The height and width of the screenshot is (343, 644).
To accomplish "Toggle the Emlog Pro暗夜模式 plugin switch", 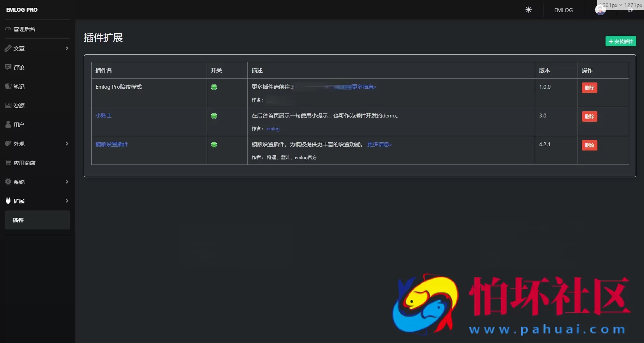I will click(214, 87).
